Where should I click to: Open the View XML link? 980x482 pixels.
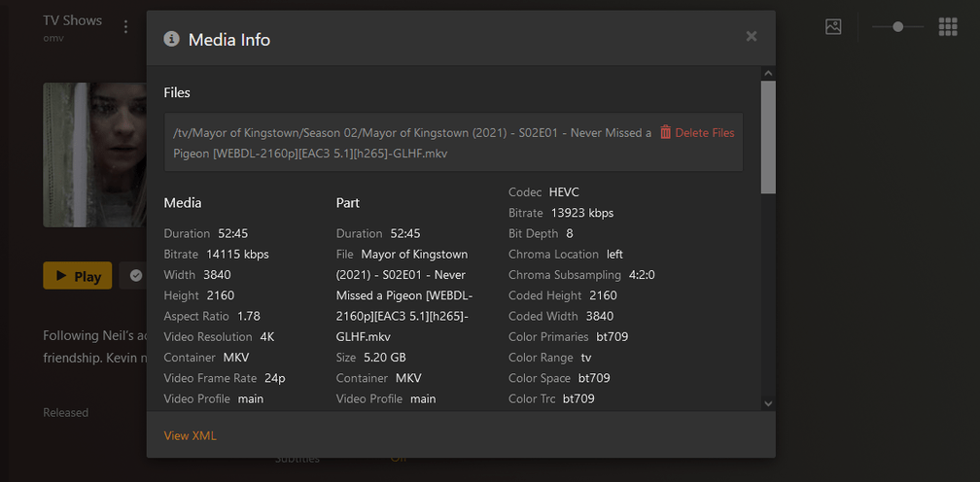point(191,435)
